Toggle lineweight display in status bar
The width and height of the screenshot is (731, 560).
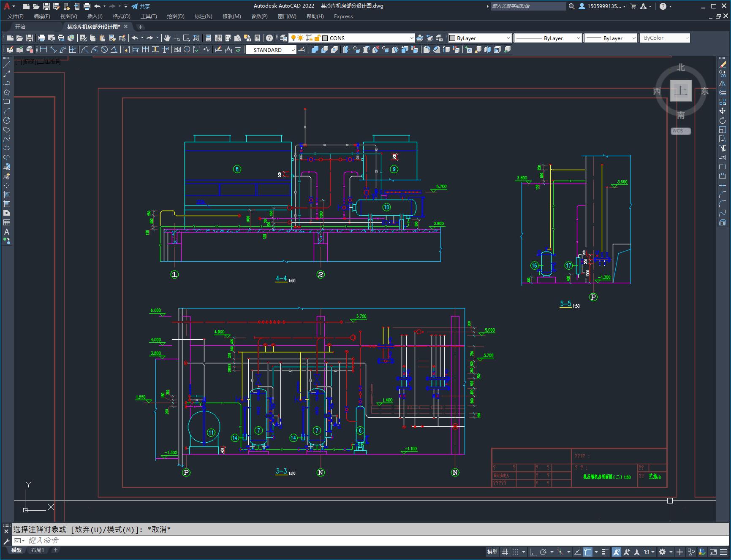click(605, 552)
